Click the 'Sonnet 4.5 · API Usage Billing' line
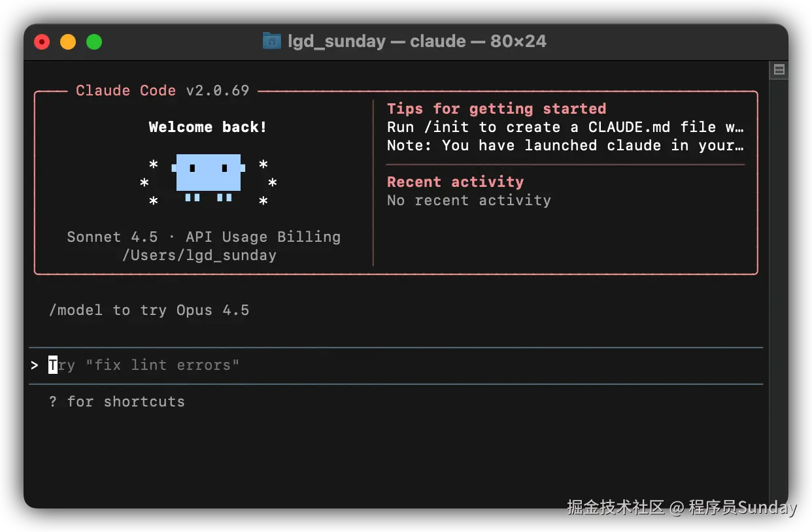Image resolution: width=812 pixels, height=532 pixels. coord(203,237)
